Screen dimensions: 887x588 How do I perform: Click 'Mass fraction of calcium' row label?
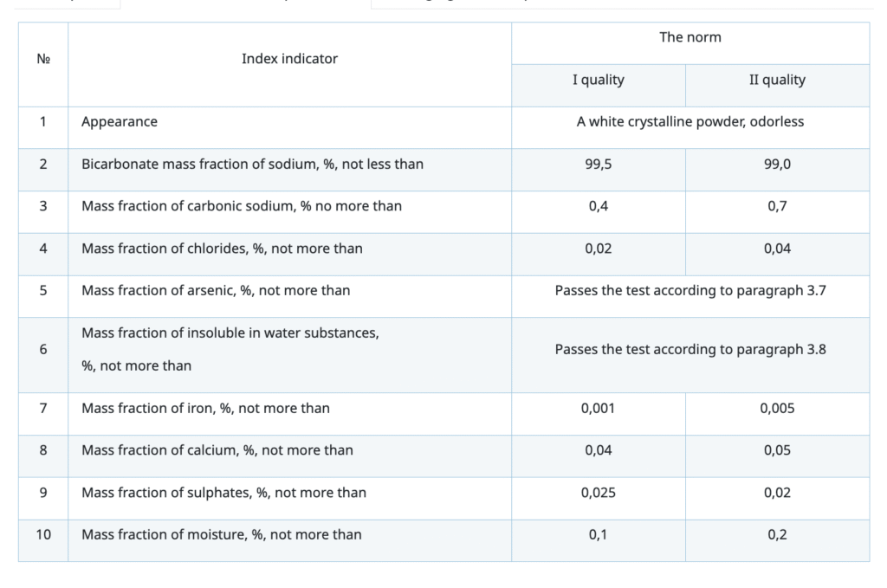coord(217,450)
